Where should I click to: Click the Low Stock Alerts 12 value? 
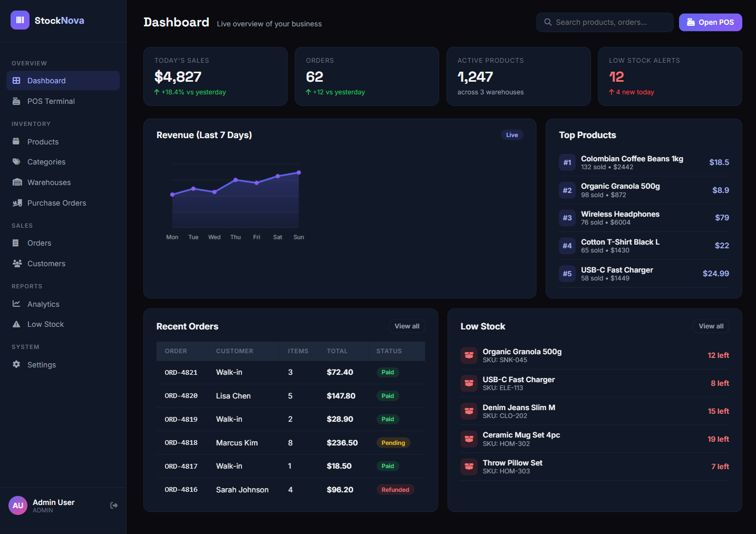tap(616, 77)
